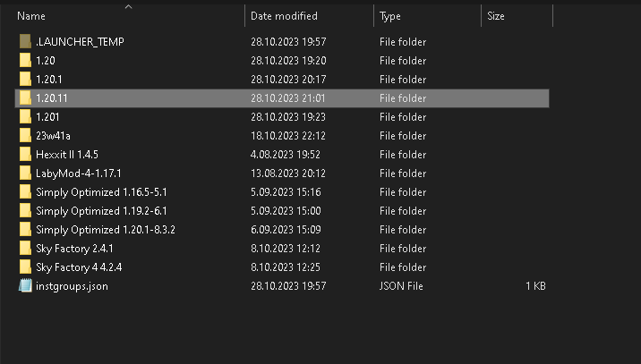Click the 1.201 folder name

[47, 117]
